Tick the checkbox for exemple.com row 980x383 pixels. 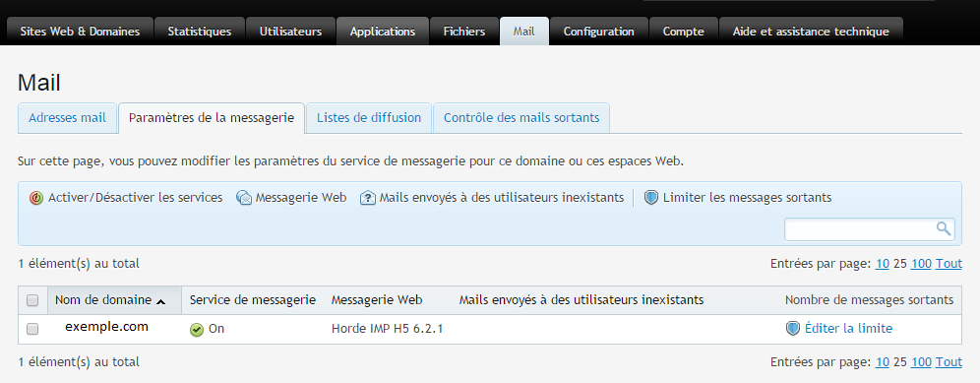coord(32,329)
